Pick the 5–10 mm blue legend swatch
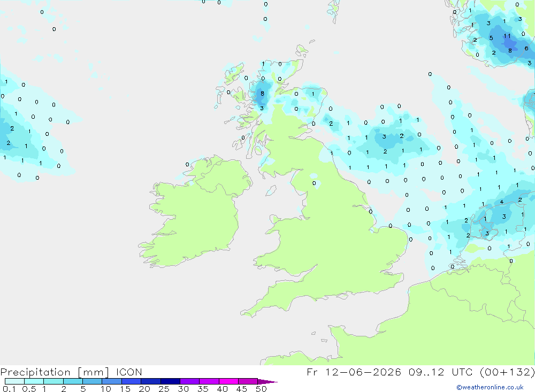 tap(93, 381)
